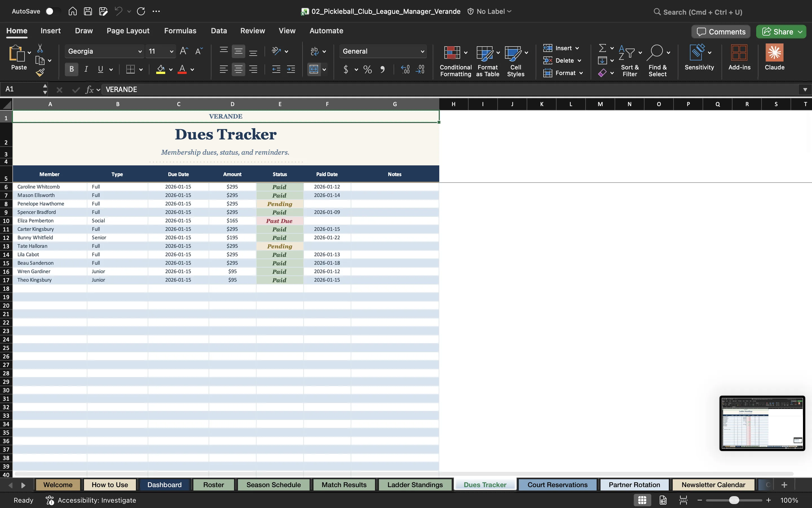Open Format as Table gallery
This screenshot has height=508, width=812.
click(487, 61)
